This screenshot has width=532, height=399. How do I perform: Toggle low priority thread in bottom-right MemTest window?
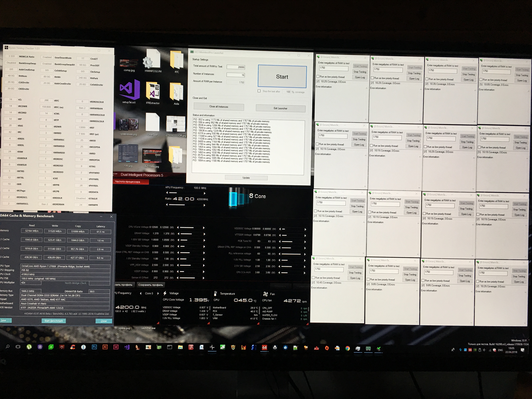(478, 281)
